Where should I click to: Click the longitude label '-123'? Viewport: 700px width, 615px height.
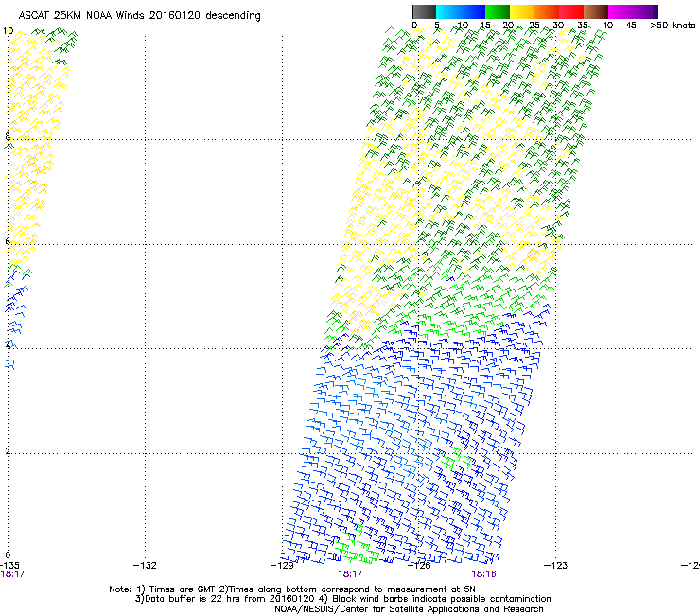click(556, 566)
